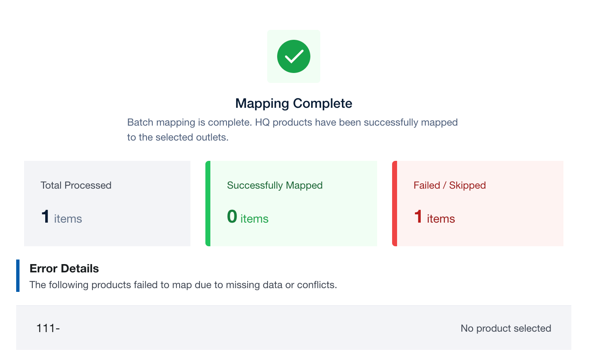Click the Mapping Complete heading
Screen dimensions: 590x364
(294, 103)
